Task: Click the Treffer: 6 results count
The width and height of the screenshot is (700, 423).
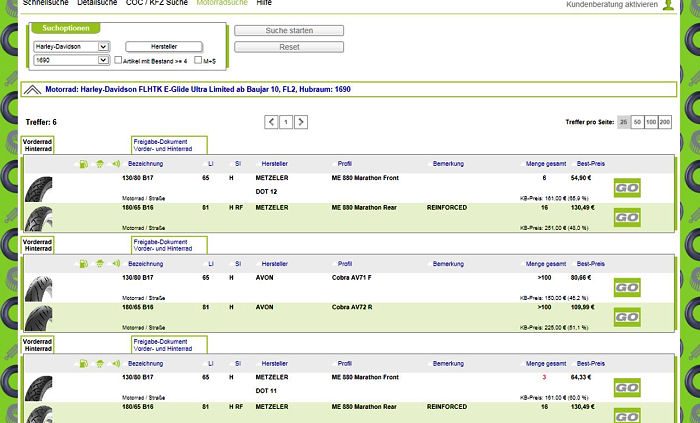Action: point(41,122)
